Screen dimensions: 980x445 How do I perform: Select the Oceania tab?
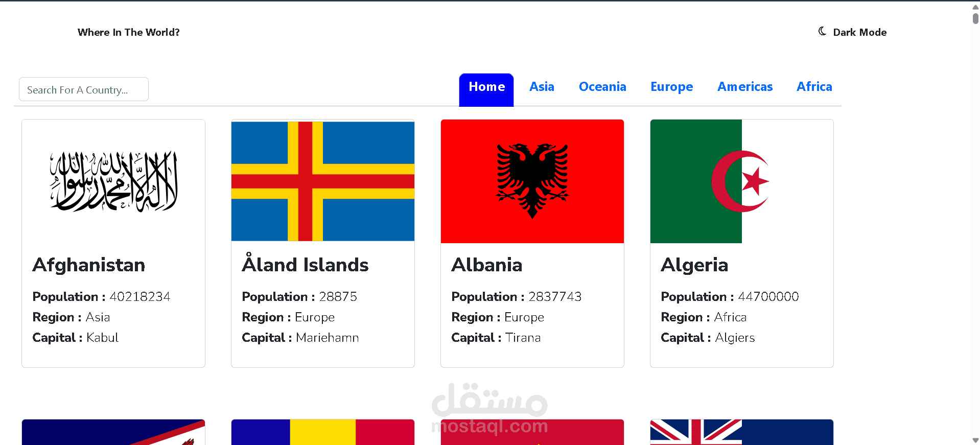(x=602, y=87)
